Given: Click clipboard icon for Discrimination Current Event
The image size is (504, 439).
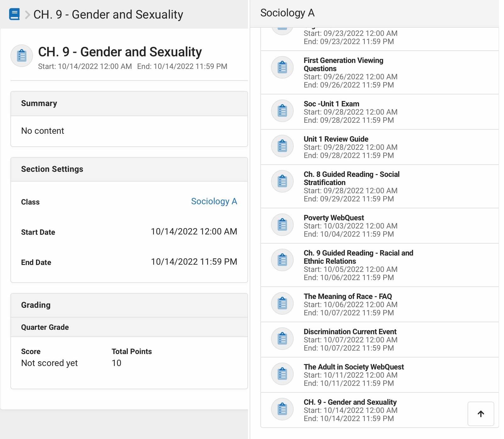Looking at the screenshot, I should 282,339.
